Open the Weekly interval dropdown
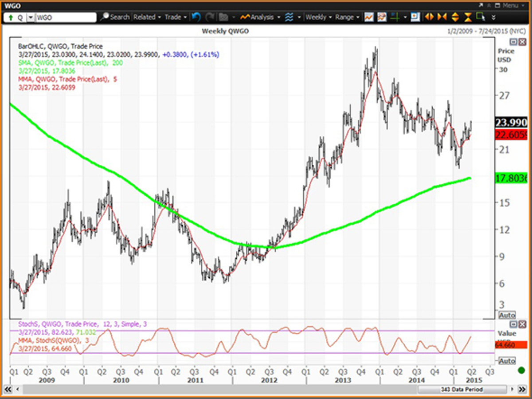 coord(318,17)
